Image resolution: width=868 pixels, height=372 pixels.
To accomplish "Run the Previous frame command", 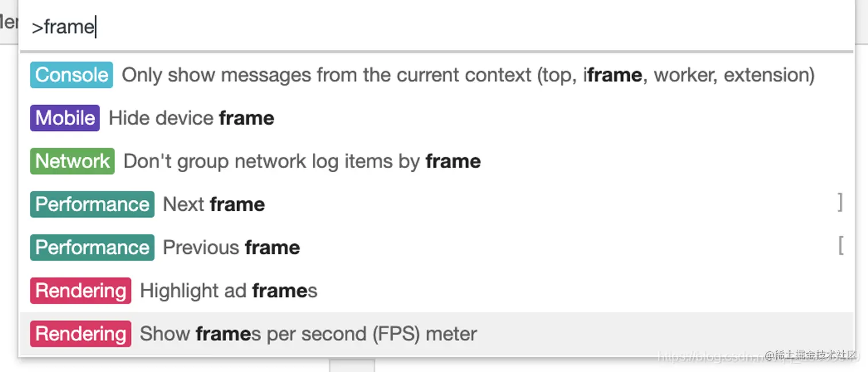I will pos(231,247).
